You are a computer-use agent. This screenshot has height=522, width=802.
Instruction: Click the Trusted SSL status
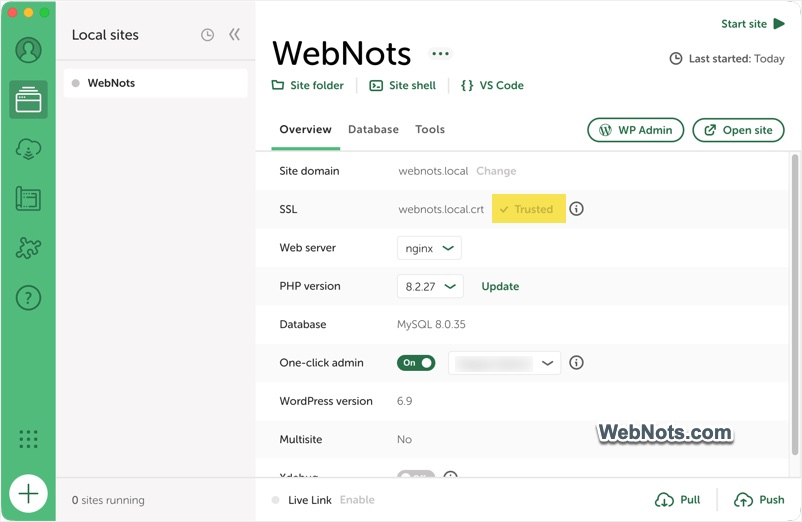pos(528,209)
